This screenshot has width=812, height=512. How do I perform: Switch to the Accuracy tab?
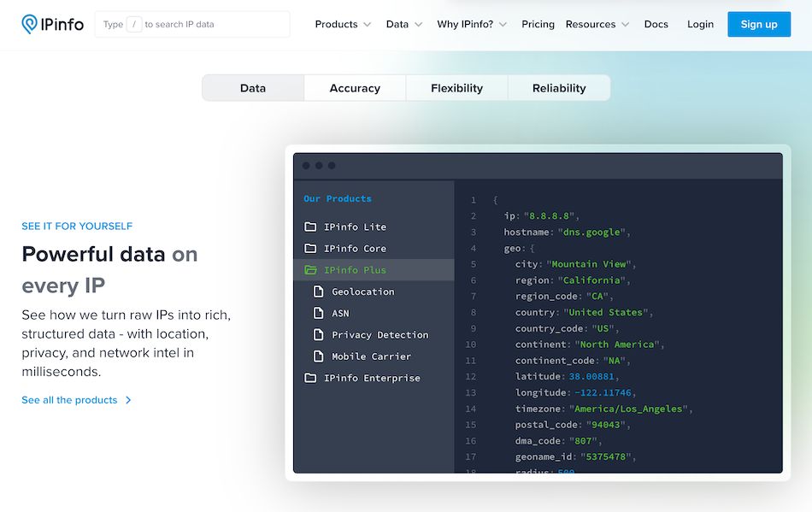[x=354, y=87]
